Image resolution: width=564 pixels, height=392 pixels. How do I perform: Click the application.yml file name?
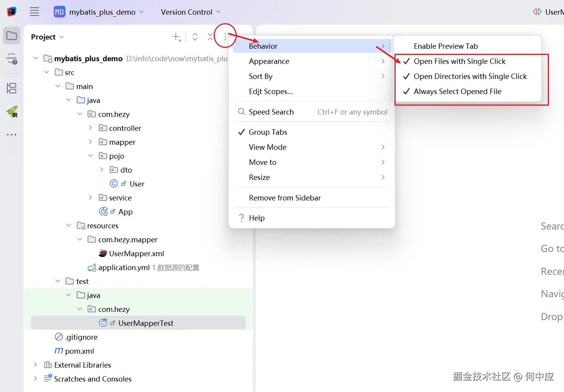[124, 267]
